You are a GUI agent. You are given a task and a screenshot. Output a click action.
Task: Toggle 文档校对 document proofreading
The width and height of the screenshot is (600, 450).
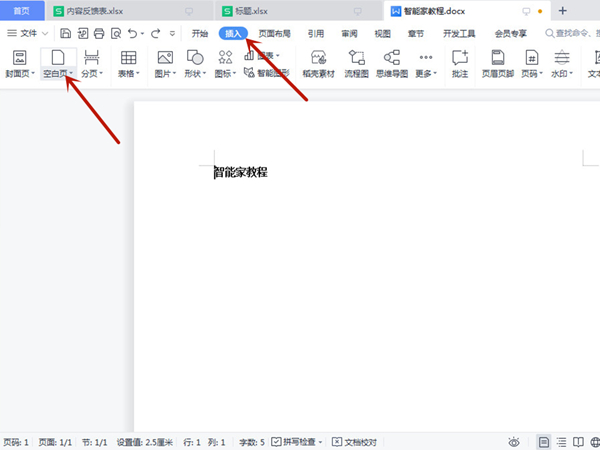click(356, 441)
